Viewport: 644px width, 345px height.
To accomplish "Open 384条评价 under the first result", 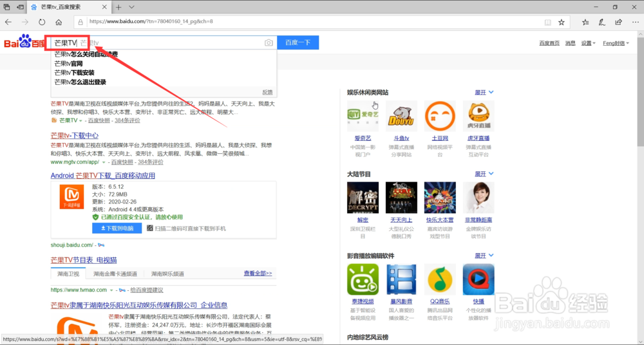I will [128, 120].
